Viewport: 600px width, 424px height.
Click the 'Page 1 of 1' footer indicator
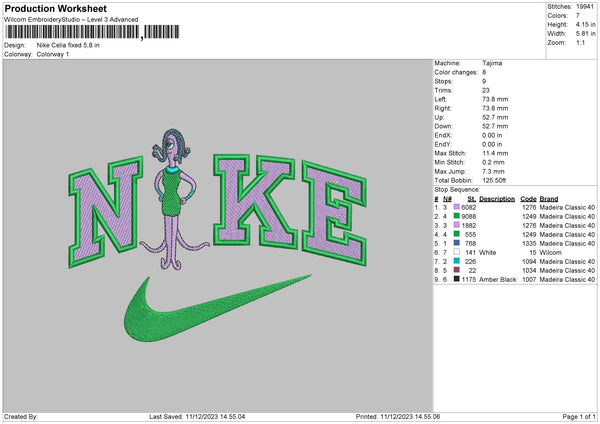(x=579, y=416)
